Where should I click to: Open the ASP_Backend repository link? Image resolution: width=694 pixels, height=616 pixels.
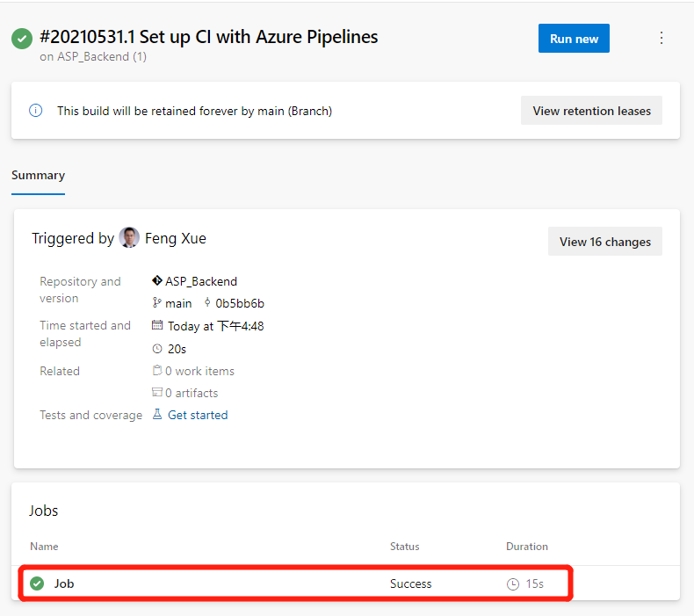point(201,281)
